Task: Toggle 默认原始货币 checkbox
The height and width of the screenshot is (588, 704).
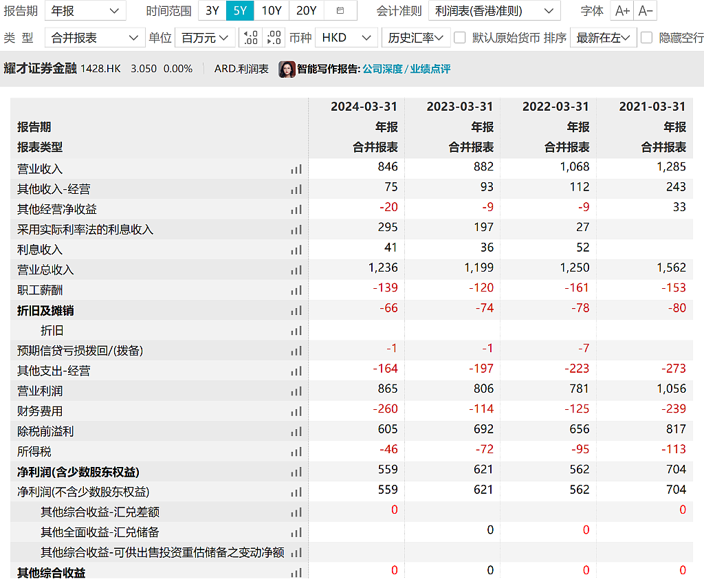Action: click(459, 38)
